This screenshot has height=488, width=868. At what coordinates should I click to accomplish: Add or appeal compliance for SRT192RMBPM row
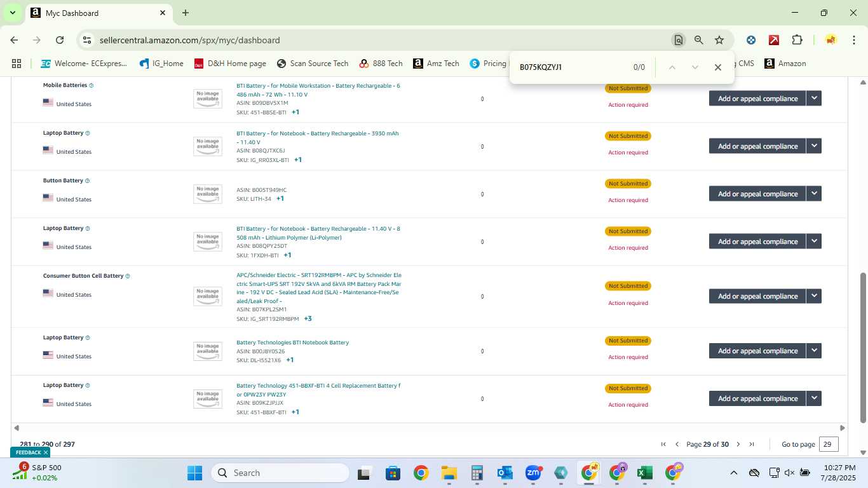tap(757, 296)
